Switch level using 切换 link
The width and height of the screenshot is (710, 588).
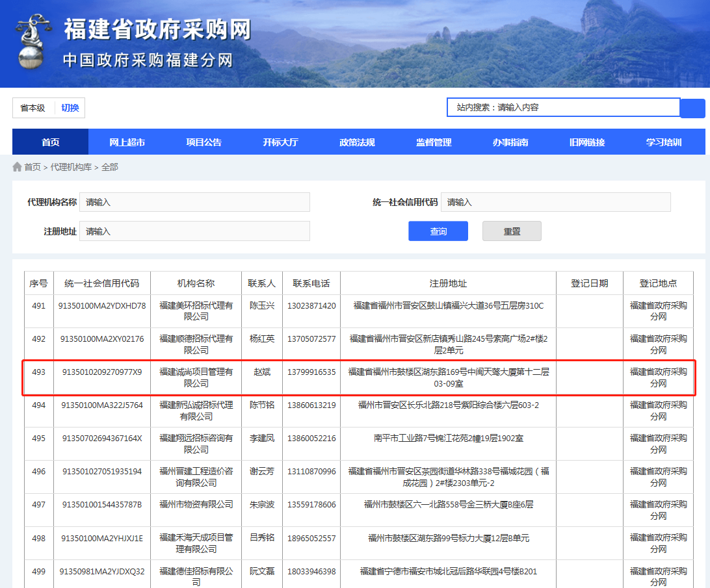[70, 108]
